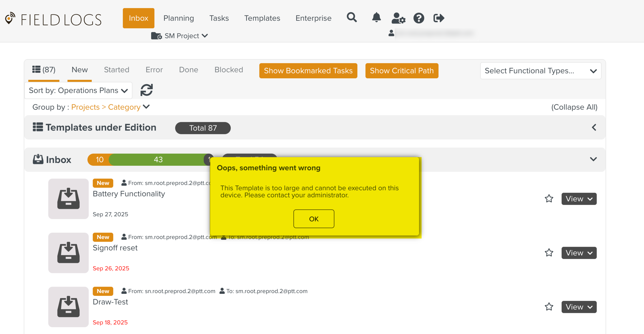This screenshot has width=644, height=334.
Task: Switch to the Planning menu
Action: click(x=179, y=18)
